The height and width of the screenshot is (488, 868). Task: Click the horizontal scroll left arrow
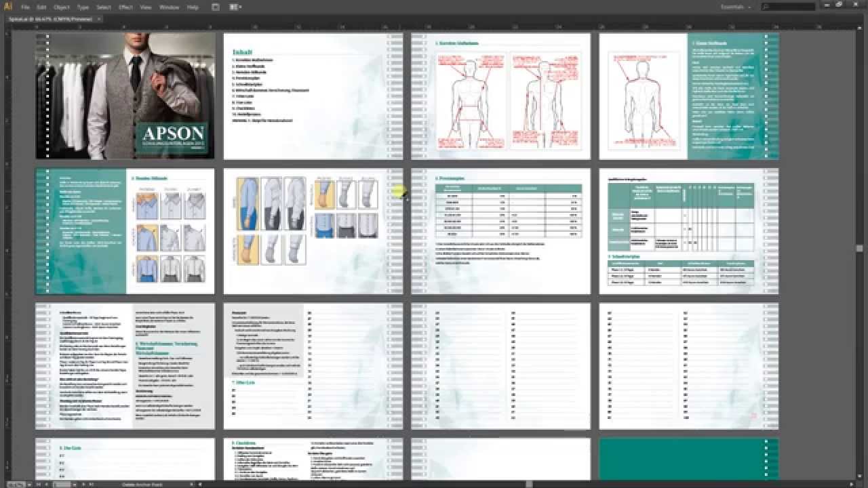coord(200,485)
